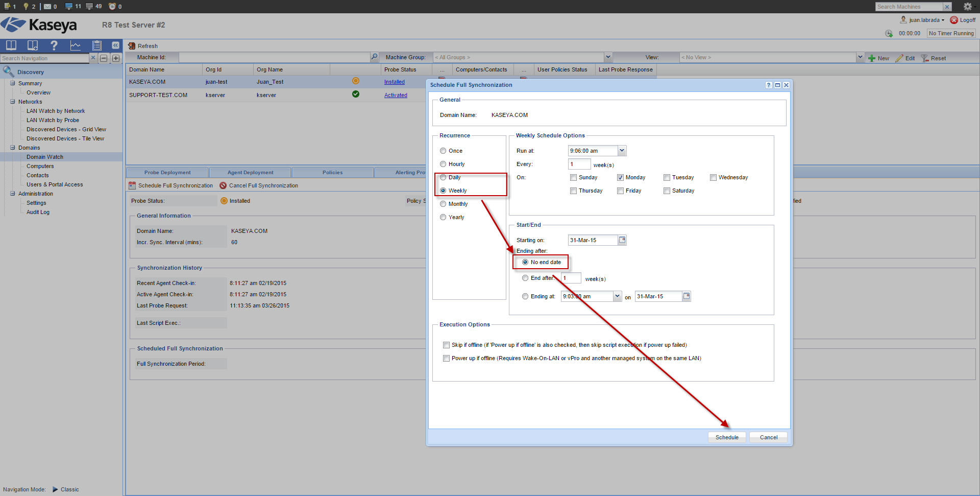Collapse the Networks tree node
This screenshot has width=980, height=496.
(13, 102)
